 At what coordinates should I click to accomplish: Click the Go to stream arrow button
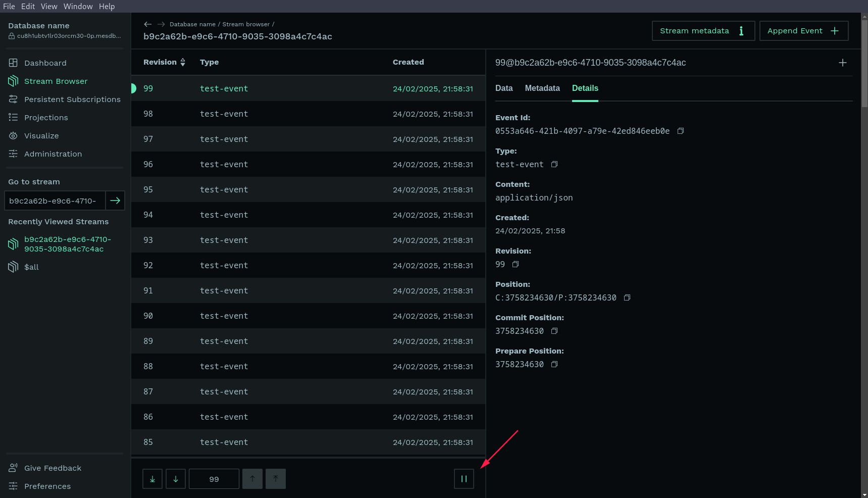click(115, 201)
